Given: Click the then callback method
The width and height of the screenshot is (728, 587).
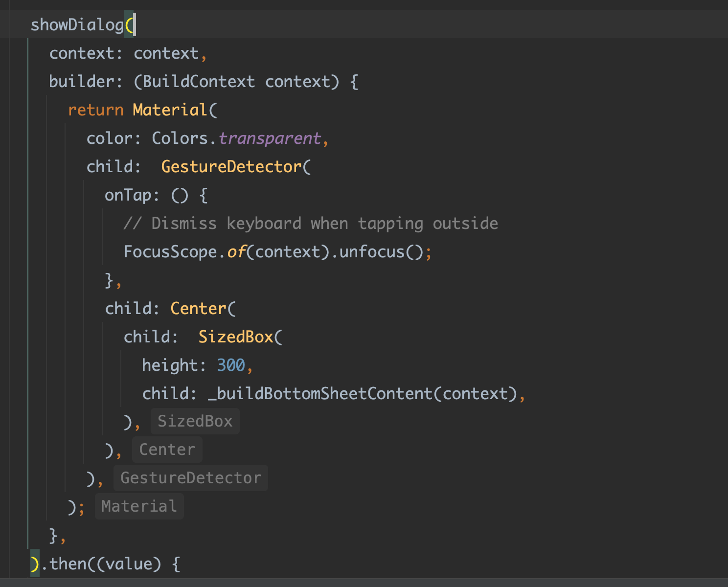Looking at the screenshot, I should pos(68,564).
